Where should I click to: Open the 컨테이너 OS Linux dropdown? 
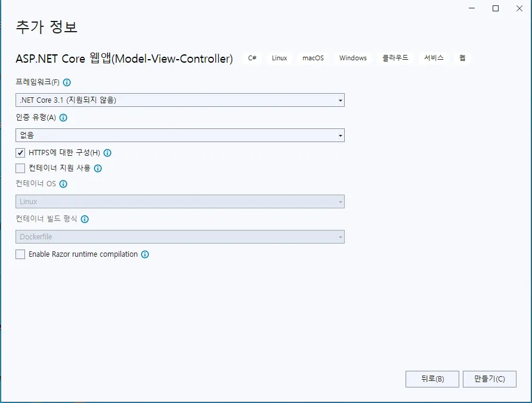pos(180,202)
